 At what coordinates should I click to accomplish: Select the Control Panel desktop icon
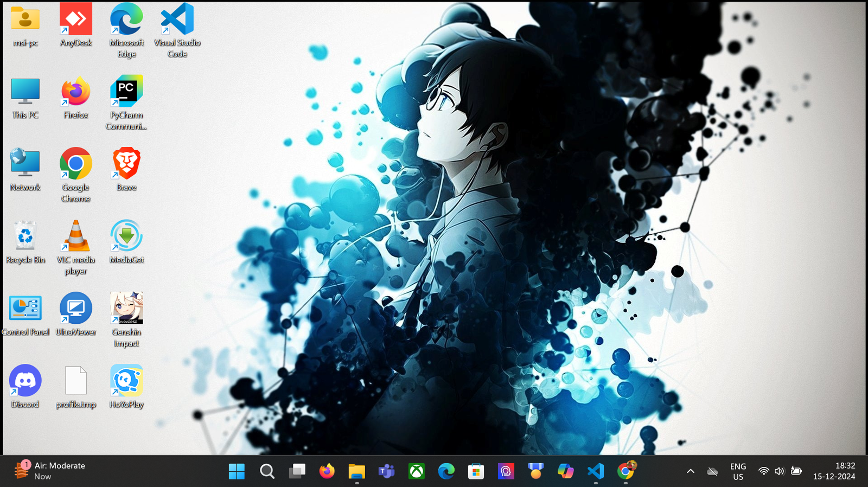point(25,315)
